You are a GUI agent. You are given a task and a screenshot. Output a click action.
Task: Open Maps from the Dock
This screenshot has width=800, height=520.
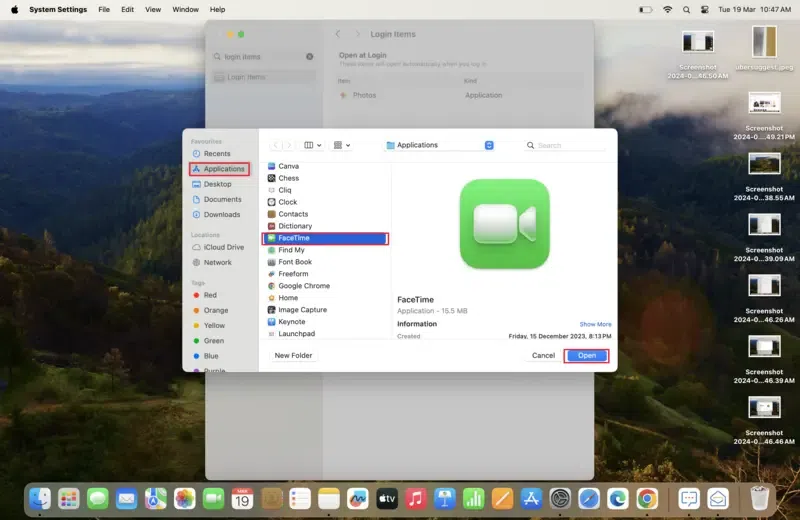pyautogui.click(x=156, y=499)
